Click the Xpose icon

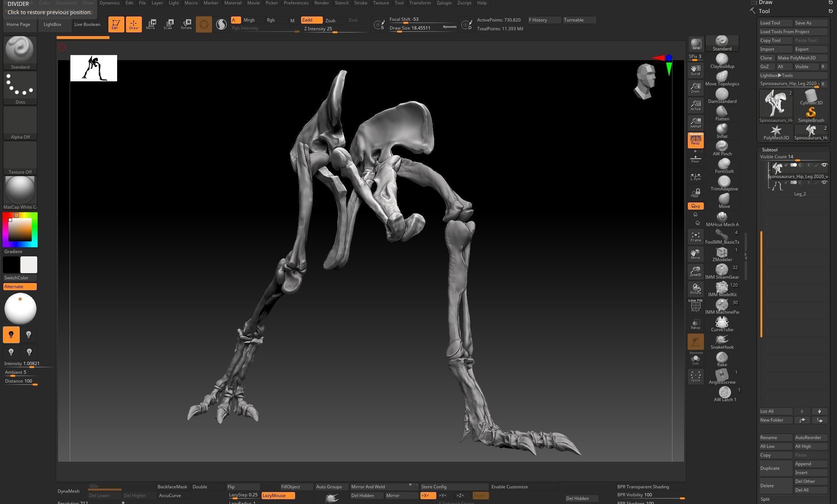[695, 376]
